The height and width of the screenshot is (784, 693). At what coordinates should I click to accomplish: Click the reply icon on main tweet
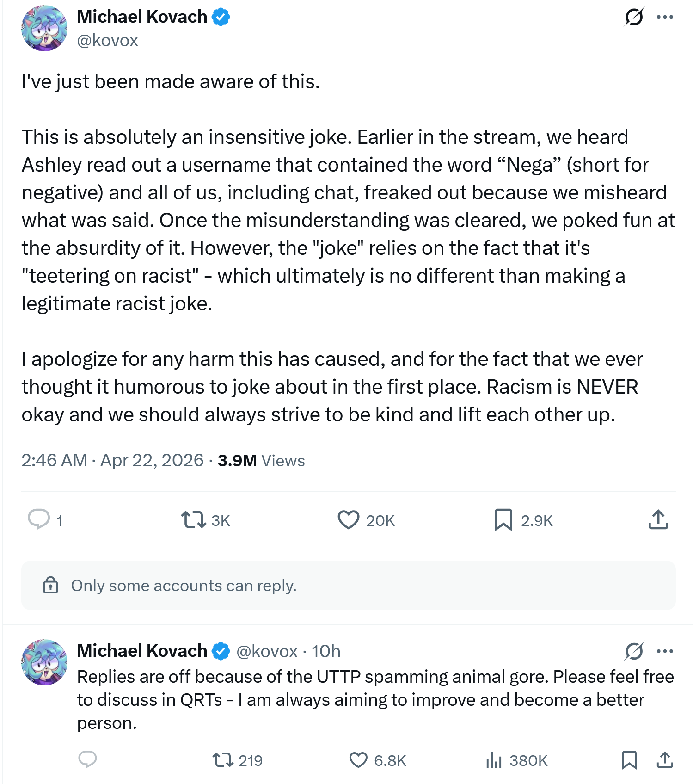pos(39,519)
